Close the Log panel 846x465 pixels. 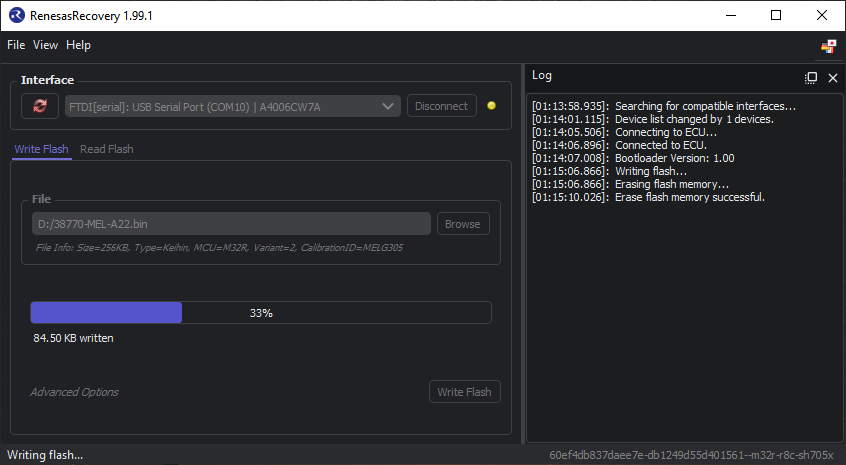coord(833,78)
